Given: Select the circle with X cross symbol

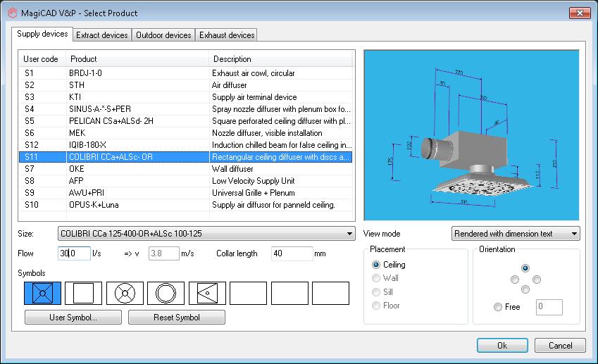Looking at the screenshot, I should point(125,293).
